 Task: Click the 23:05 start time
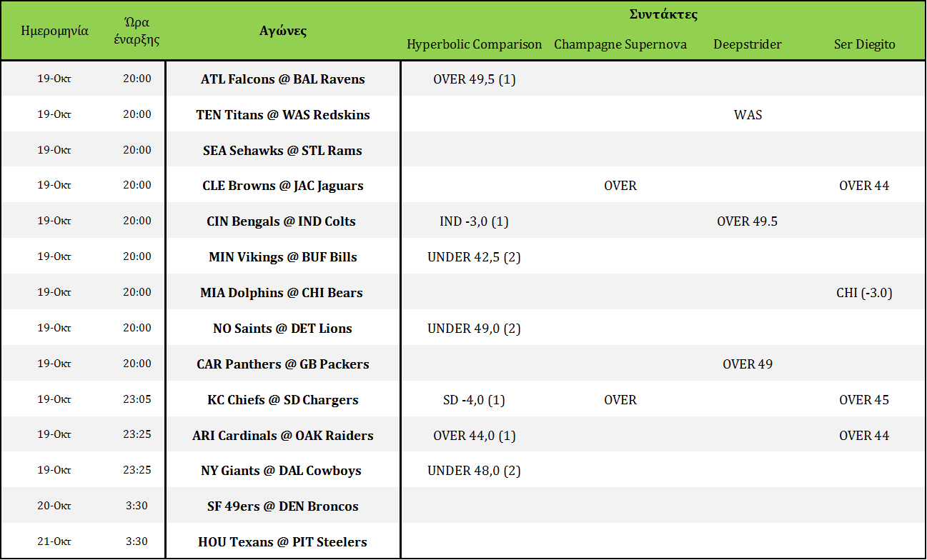point(137,399)
